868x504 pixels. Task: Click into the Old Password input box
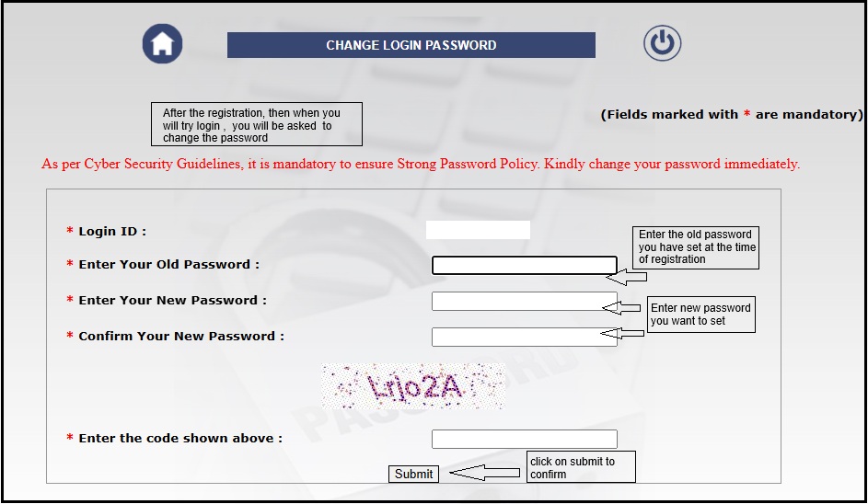point(524,265)
